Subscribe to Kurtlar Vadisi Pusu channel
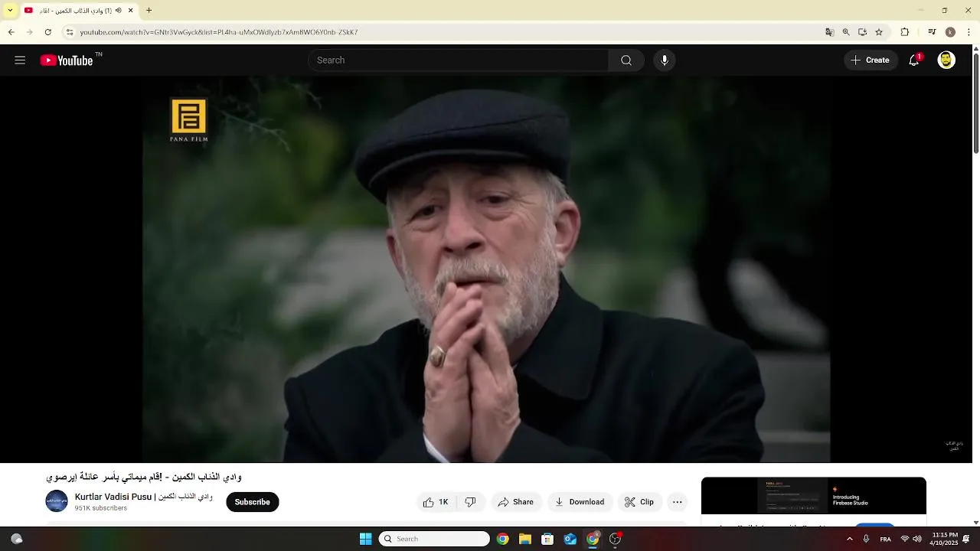 point(253,502)
